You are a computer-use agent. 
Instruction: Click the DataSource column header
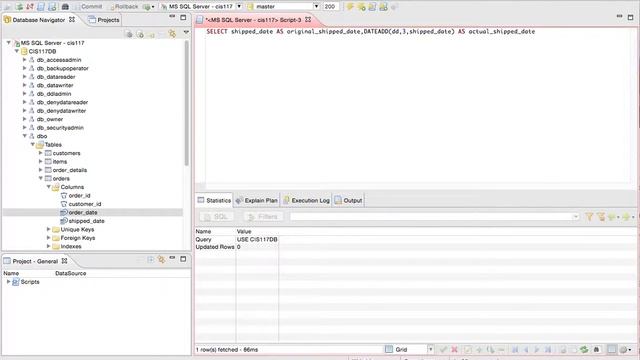click(x=71, y=273)
